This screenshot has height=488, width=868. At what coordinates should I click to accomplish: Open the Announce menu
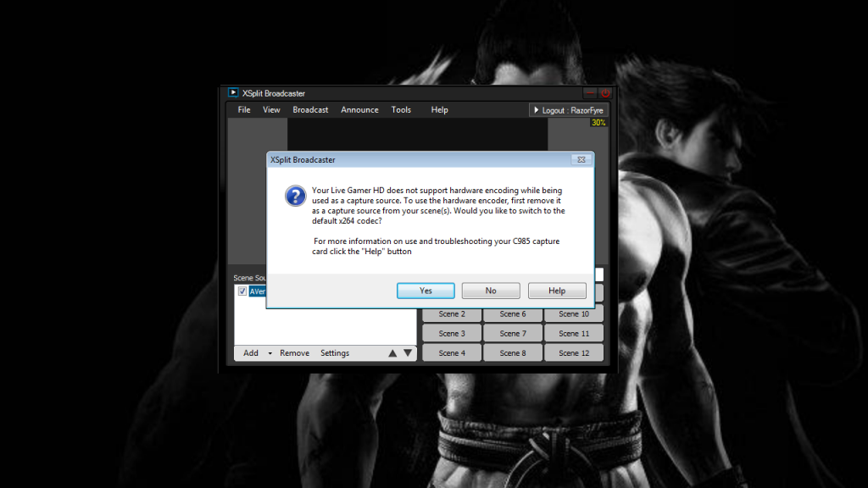(x=359, y=110)
